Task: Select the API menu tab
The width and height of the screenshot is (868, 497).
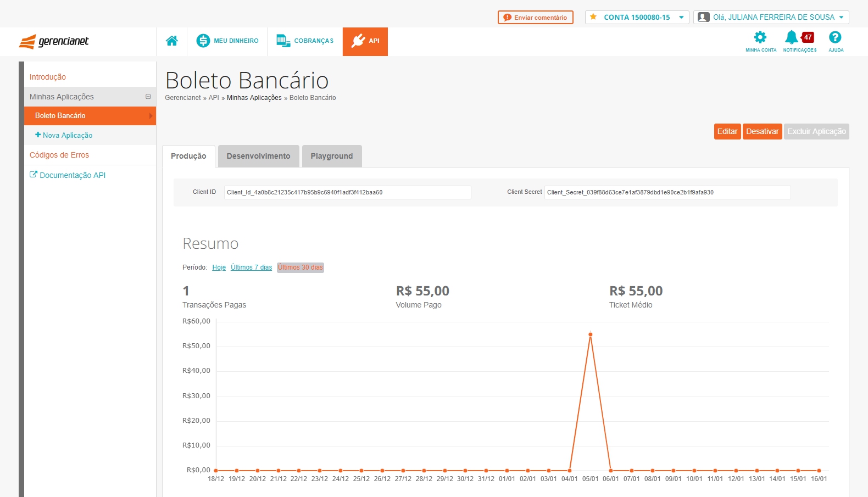Action: (365, 41)
